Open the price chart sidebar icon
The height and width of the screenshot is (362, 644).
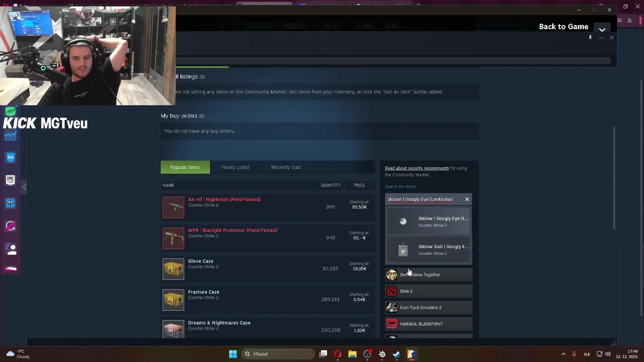tap(11, 135)
